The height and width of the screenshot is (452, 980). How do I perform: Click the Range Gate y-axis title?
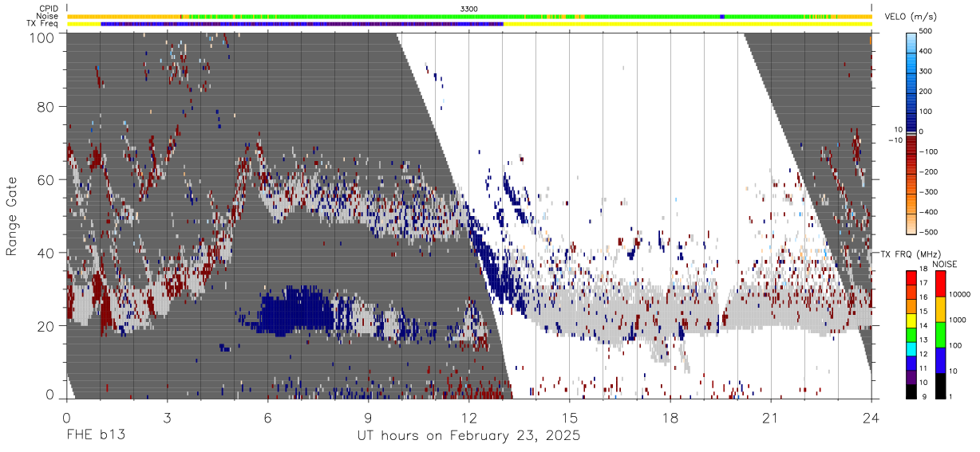coord(12,217)
